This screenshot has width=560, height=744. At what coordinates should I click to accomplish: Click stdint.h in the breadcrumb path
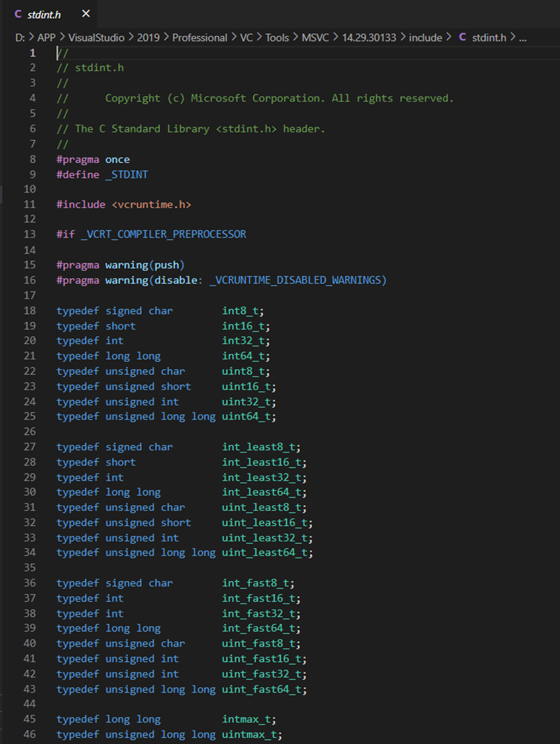489,38
